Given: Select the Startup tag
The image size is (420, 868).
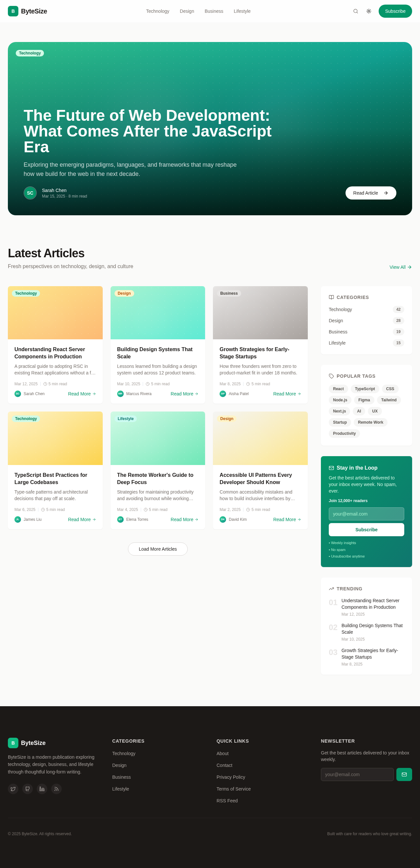Looking at the screenshot, I should [340, 422].
